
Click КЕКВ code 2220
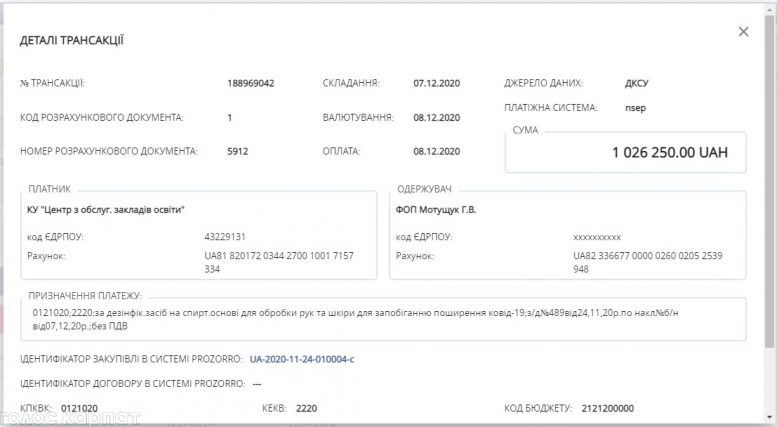[x=306, y=408]
